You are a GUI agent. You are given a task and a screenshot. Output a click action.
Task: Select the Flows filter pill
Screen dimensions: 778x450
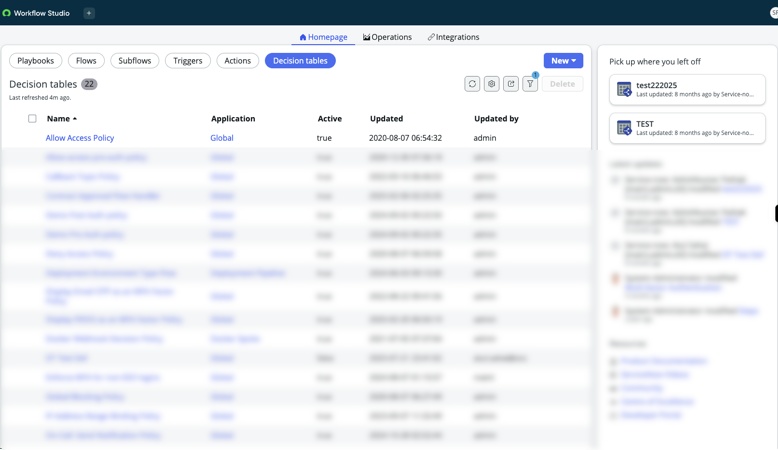coord(86,61)
